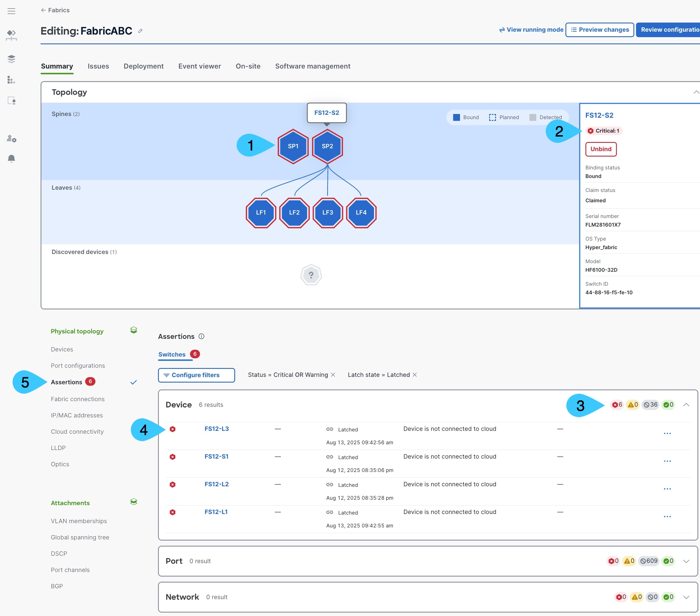Open Attachments layers icon
This screenshot has width=700, height=616.
tap(133, 502)
